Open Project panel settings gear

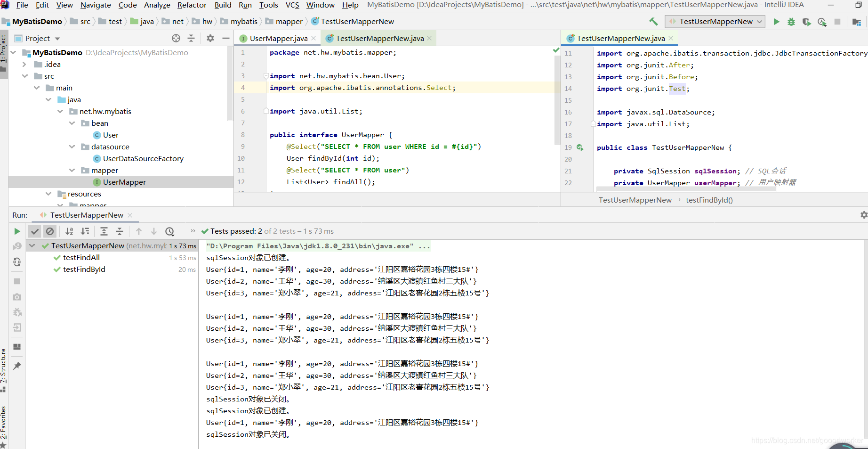210,38
